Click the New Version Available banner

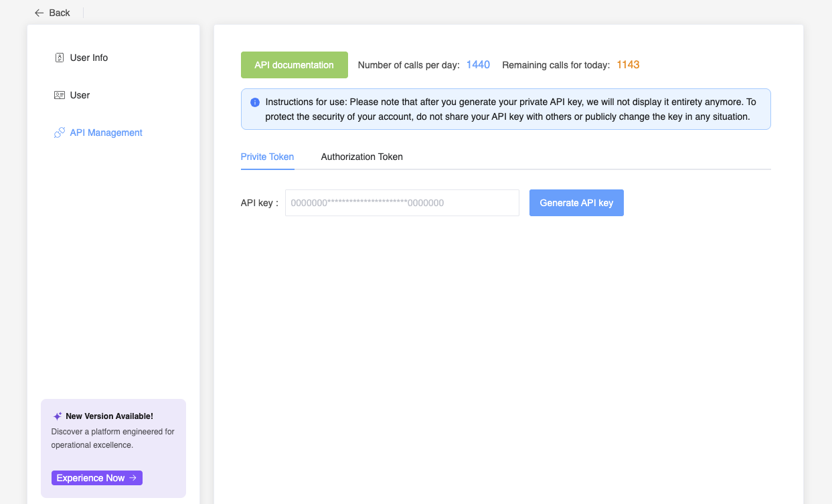click(113, 447)
